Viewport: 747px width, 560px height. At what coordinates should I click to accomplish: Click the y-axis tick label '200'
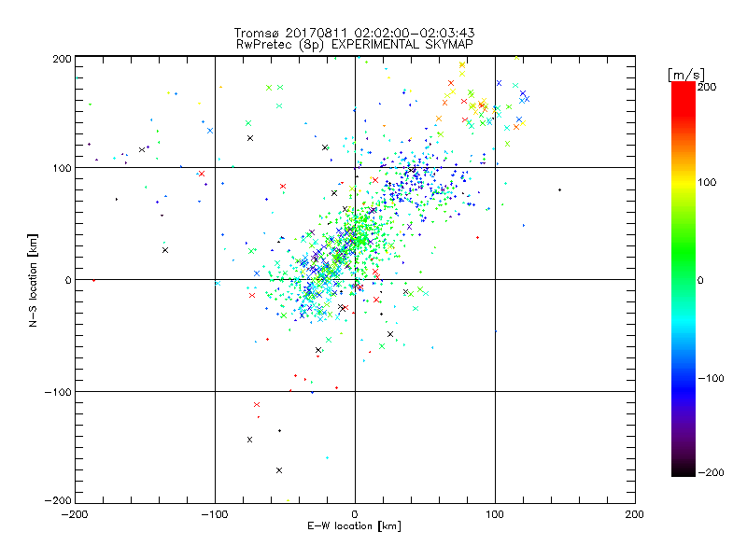(62, 59)
